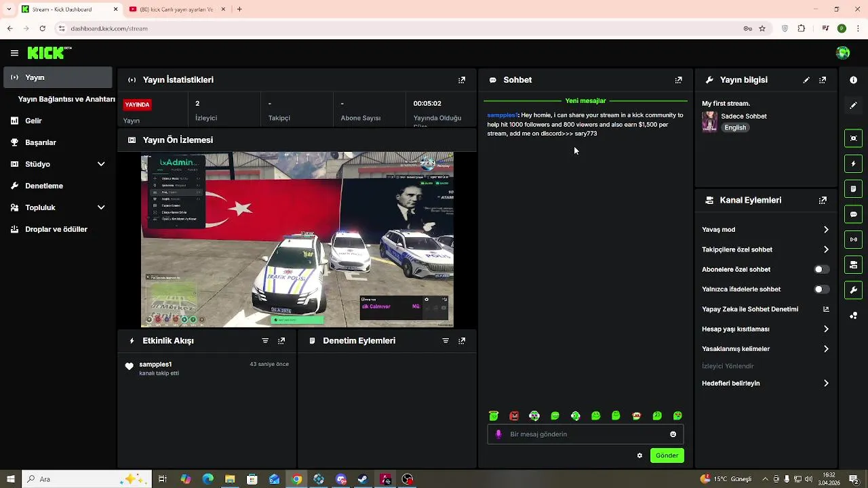Insert the angry red emote
This screenshot has height=488, width=868.
point(514,416)
